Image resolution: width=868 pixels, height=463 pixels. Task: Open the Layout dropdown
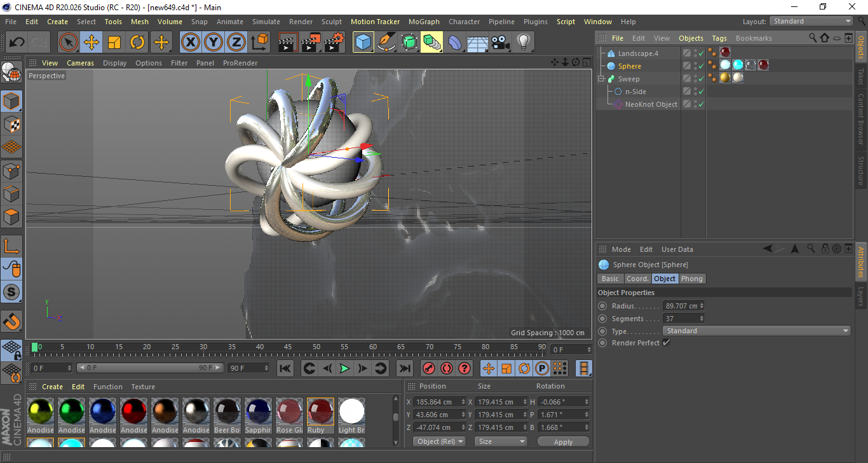(x=811, y=21)
